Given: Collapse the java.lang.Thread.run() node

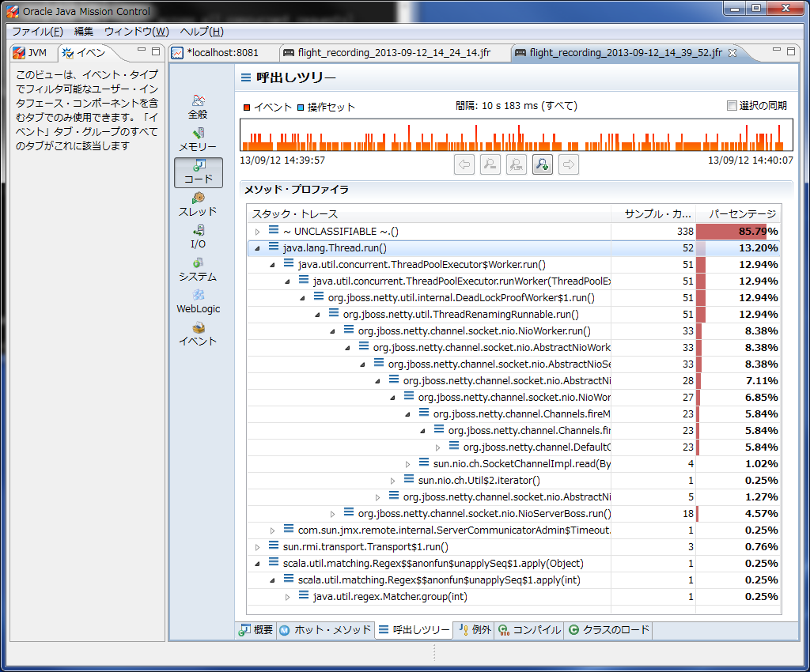Looking at the screenshot, I should [x=257, y=248].
